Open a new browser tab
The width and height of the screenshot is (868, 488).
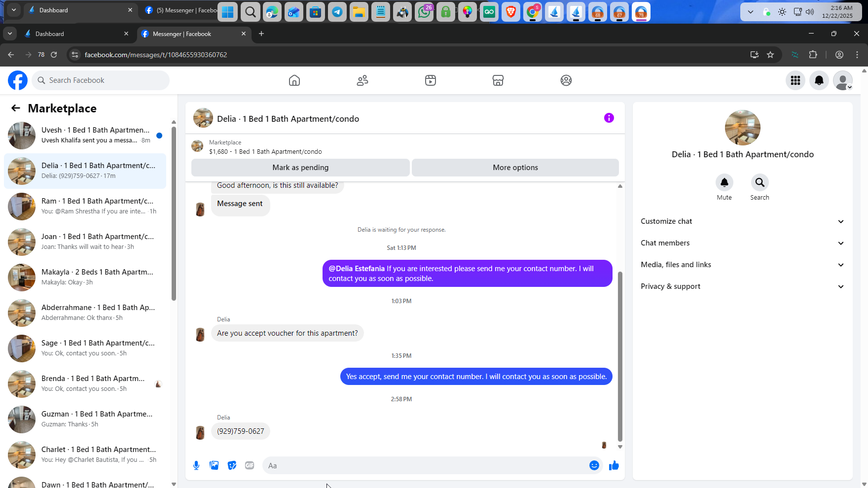point(261,34)
